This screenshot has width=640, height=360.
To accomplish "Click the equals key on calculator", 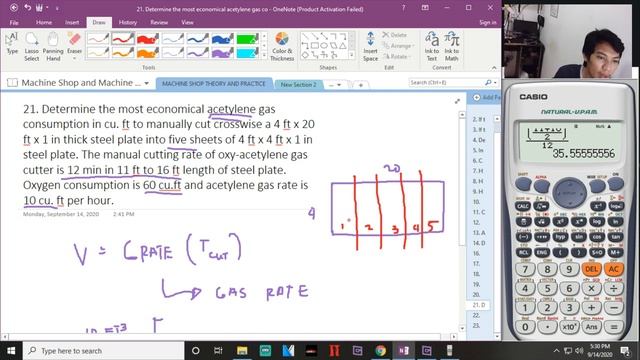I will tap(613, 327).
